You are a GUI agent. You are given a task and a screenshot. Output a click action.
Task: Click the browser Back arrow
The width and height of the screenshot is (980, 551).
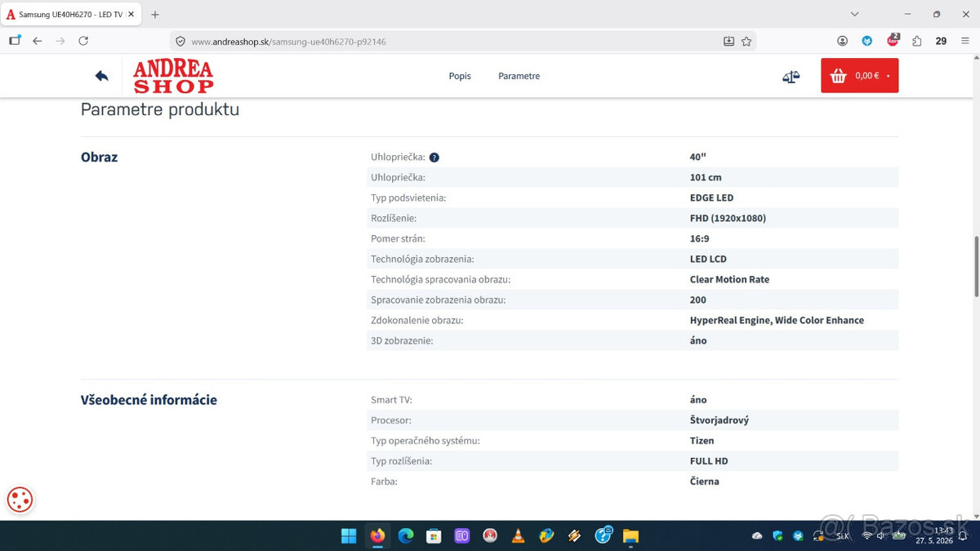[37, 41]
